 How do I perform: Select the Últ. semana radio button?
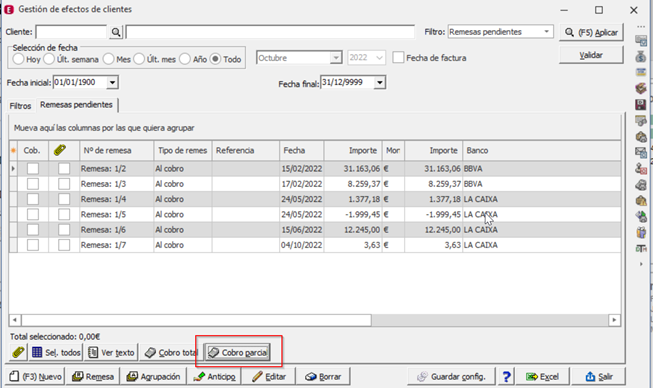click(x=49, y=59)
